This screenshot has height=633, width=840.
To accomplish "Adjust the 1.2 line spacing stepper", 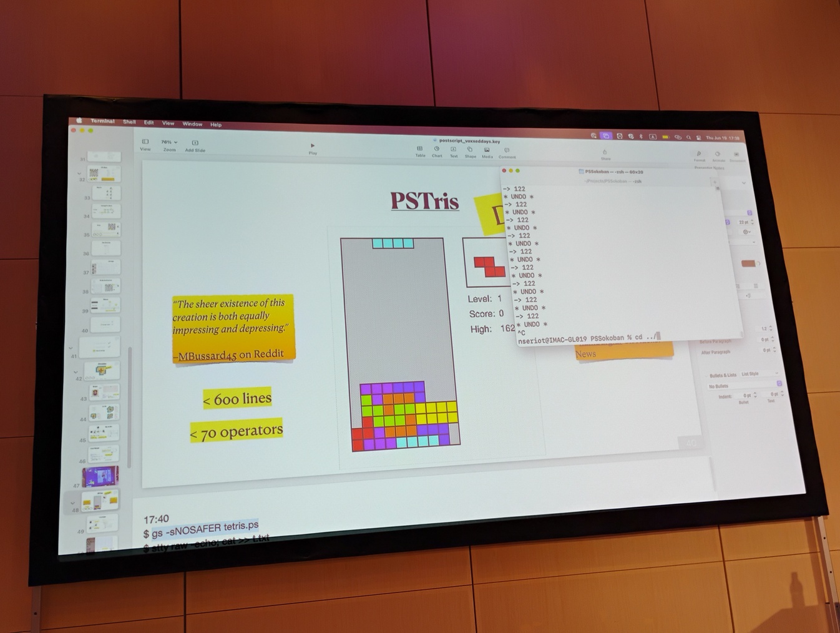I will (x=771, y=328).
